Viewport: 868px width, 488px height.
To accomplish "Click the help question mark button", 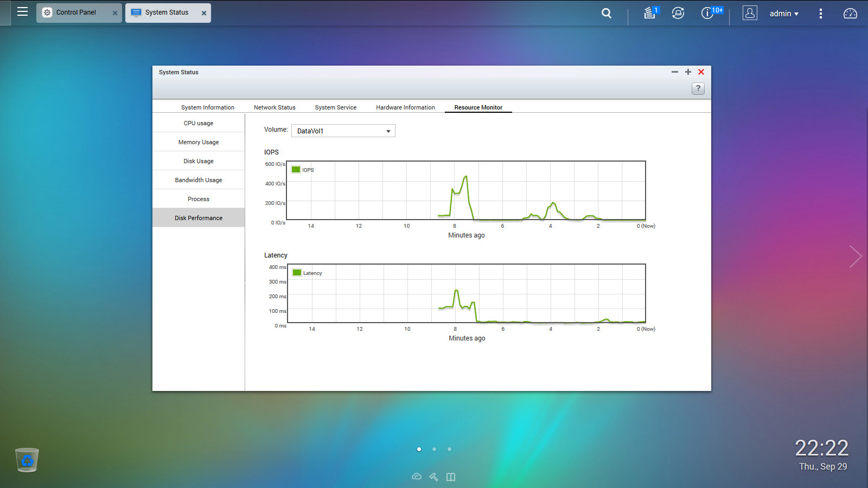I will pyautogui.click(x=698, y=88).
